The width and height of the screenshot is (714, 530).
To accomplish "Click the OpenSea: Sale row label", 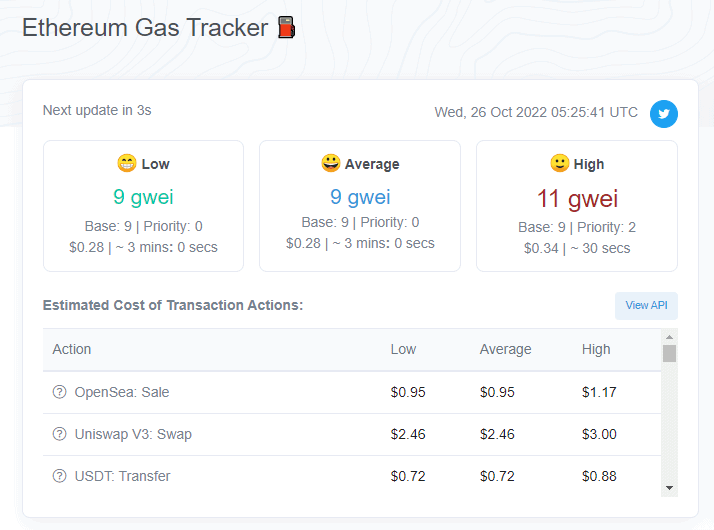I will [122, 392].
